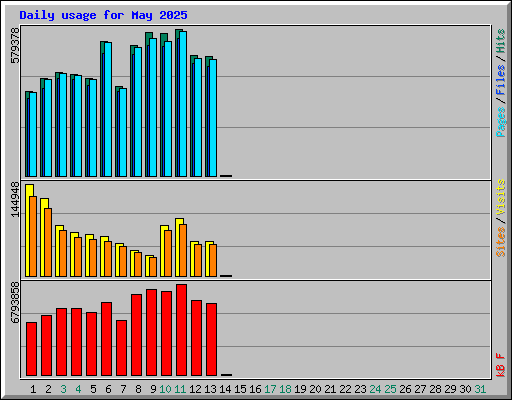Image resolution: width=512 pixels, height=400 pixels.
Task: Click day 11 on the x-axis
Action: (x=180, y=389)
